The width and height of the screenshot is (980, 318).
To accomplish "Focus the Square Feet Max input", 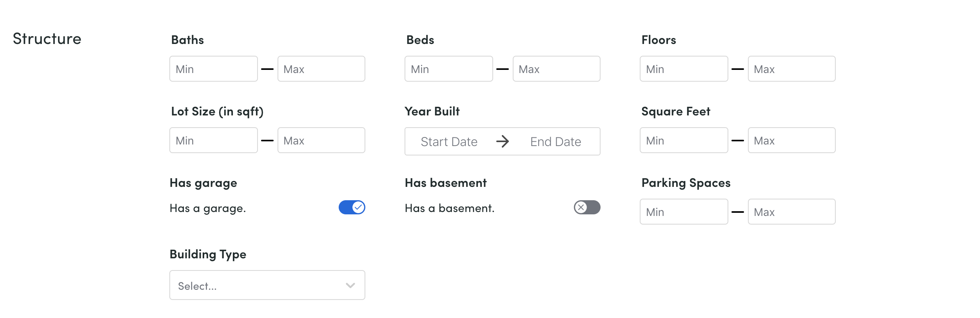I will coord(791,141).
